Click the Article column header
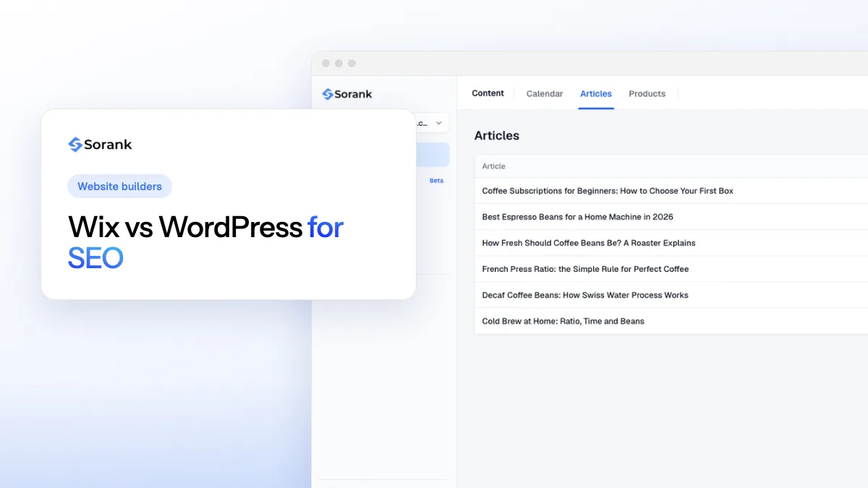Image resolution: width=868 pixels, height=488 pixels. click(x=493, y=166)
